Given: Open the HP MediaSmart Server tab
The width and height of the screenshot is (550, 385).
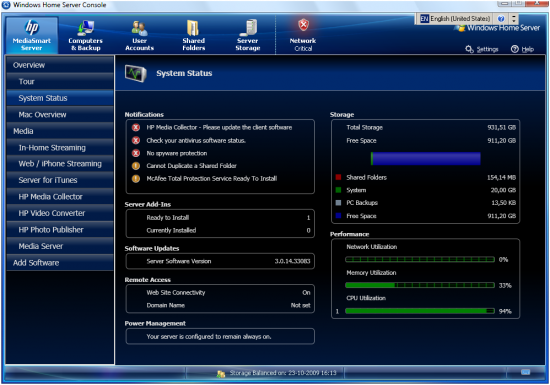Looking at the screenshot, I should pyautogui.click(x=32, y=35).
